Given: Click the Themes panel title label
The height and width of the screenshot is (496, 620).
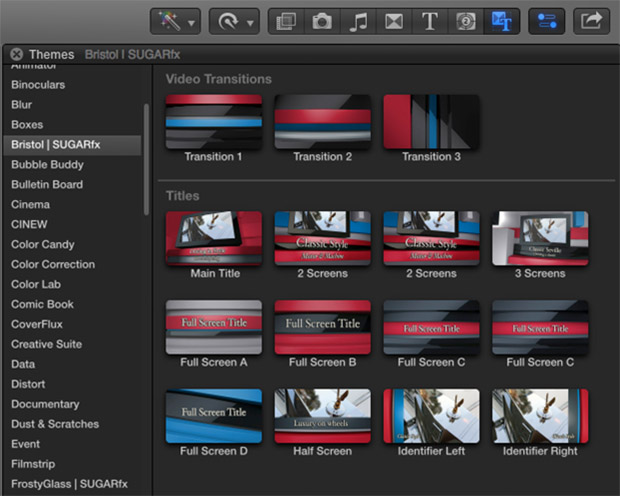Looking at the screenshot, I should coord(51,54).
